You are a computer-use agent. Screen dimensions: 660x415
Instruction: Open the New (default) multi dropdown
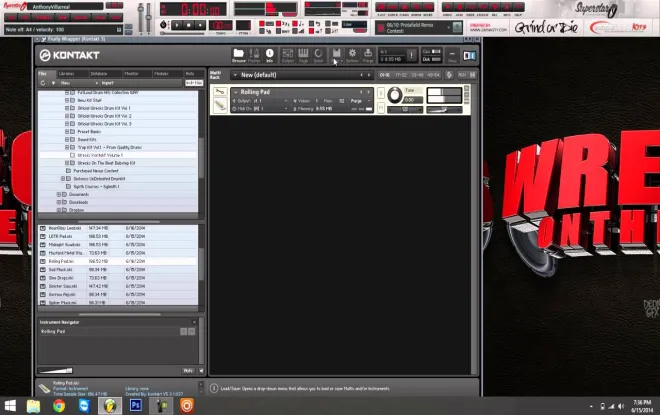tap(235, 75)
